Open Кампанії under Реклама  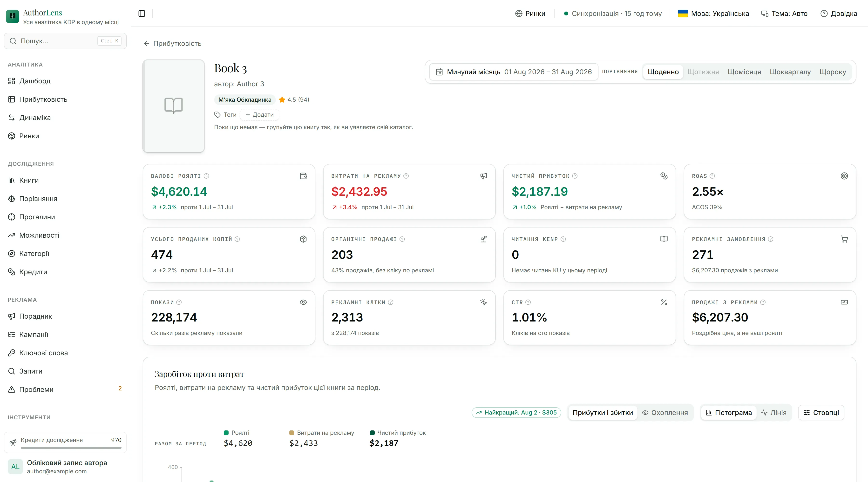tap(65, 335)
